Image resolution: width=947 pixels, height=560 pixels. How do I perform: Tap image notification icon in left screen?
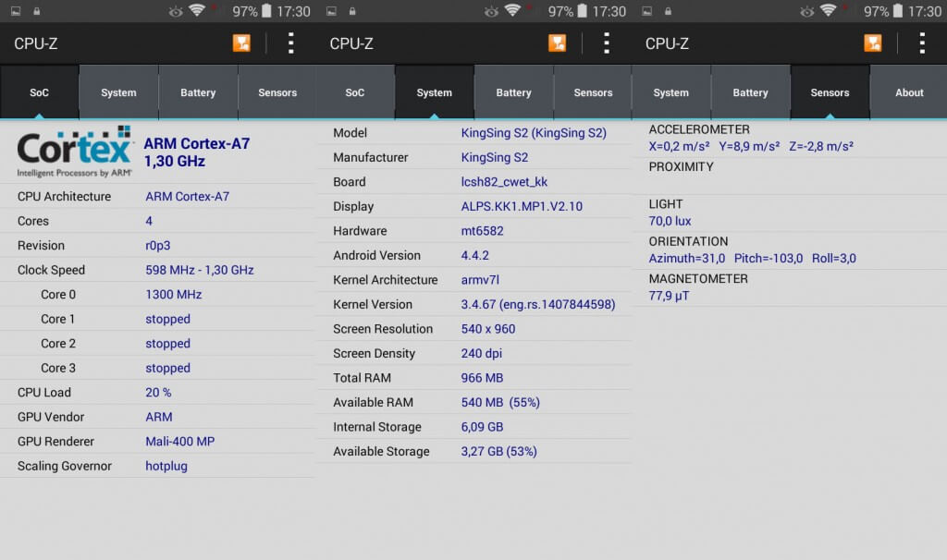(16, 11)
